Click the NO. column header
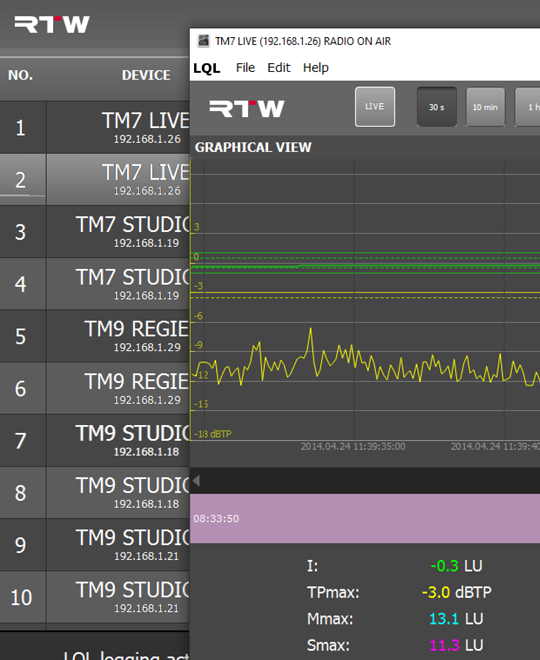The image size is (540, 660). [21, 75]
